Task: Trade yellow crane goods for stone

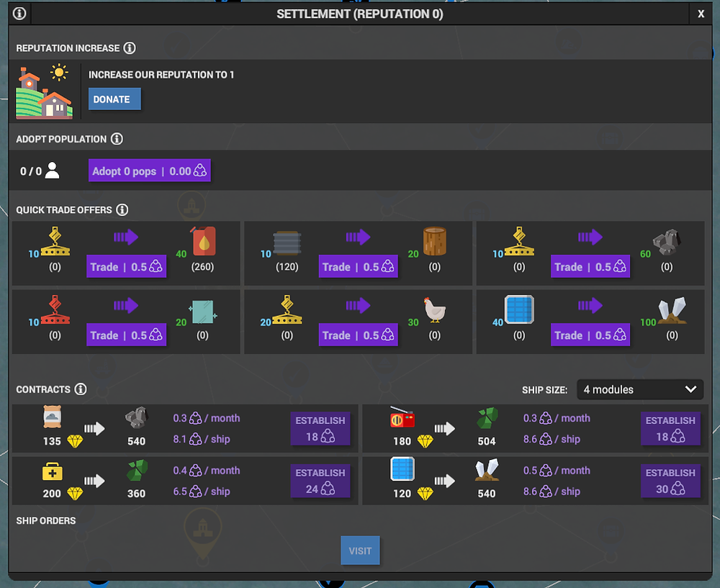Action: pos(590,267)
